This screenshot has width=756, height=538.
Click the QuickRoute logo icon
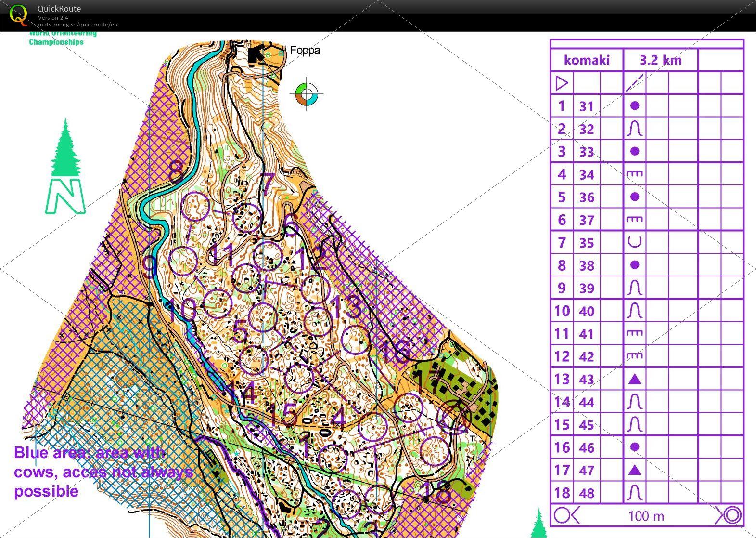point(18,14)
